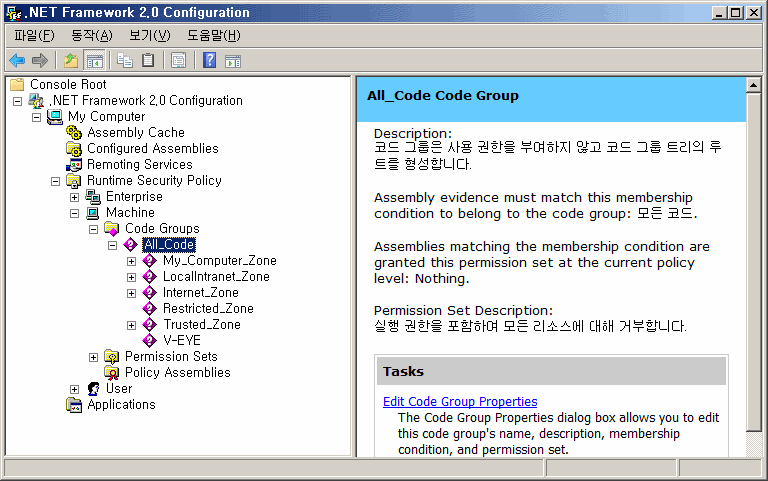Select the Applications label in tree
The height and width of the screenshot is (481, 768).
tap(121, 405)
